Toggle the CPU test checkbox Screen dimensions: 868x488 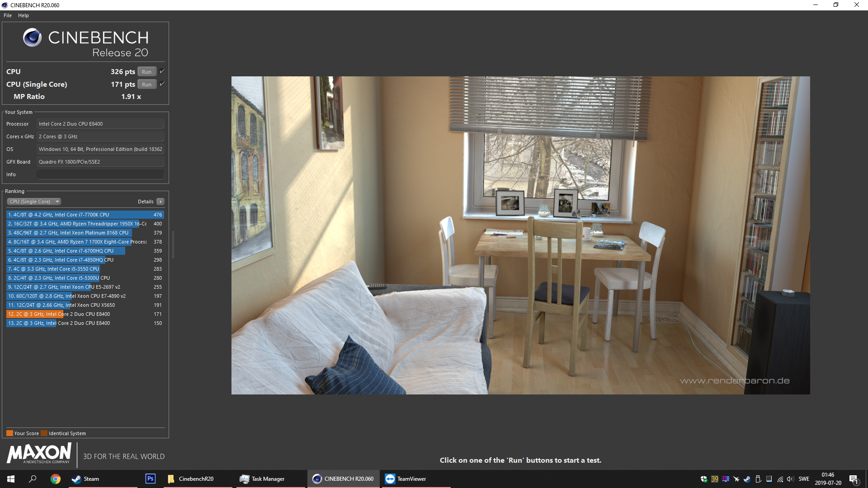click(x=162, y=71)
